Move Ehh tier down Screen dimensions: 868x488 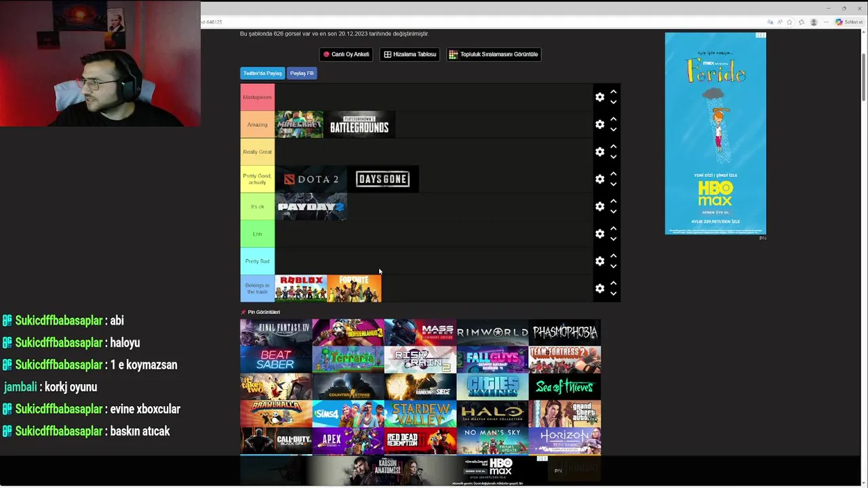click(613, 239)
